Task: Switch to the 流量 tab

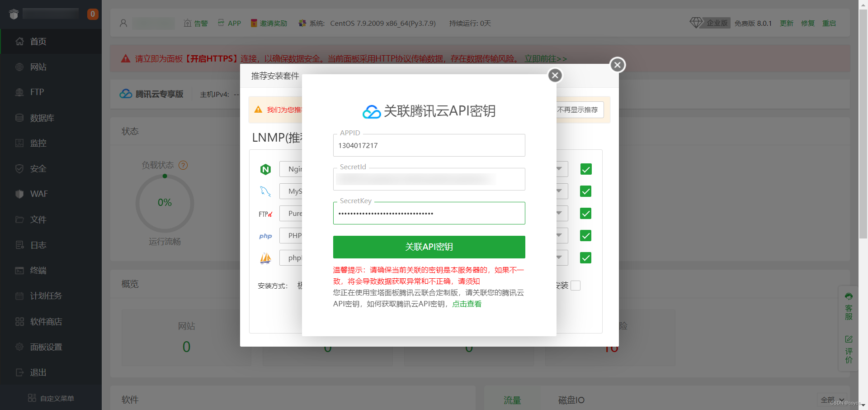Action: tap(512, 400)
